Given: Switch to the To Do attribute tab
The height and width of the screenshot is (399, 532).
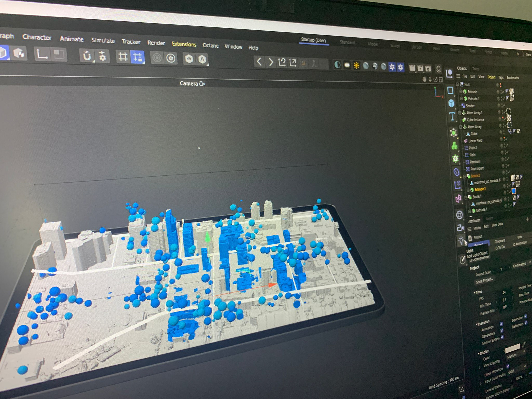Looking at the screenshot, I should click(x=500, y=247).
